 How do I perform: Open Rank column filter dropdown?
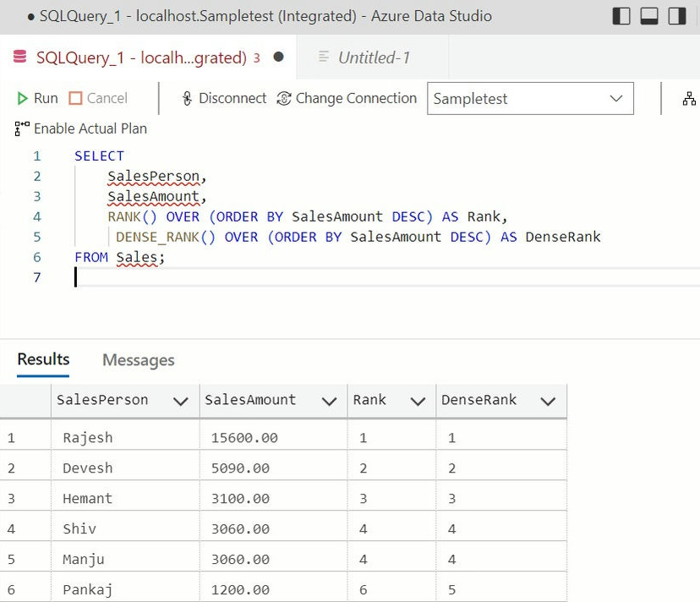(x=418, y=401)
